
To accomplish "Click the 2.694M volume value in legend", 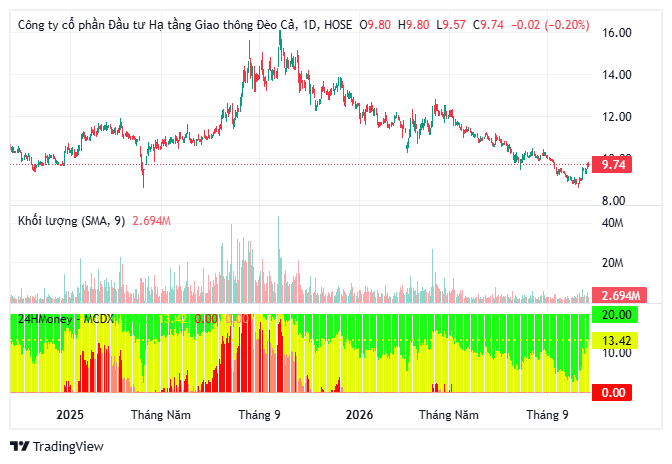I will tap(152, 221).
